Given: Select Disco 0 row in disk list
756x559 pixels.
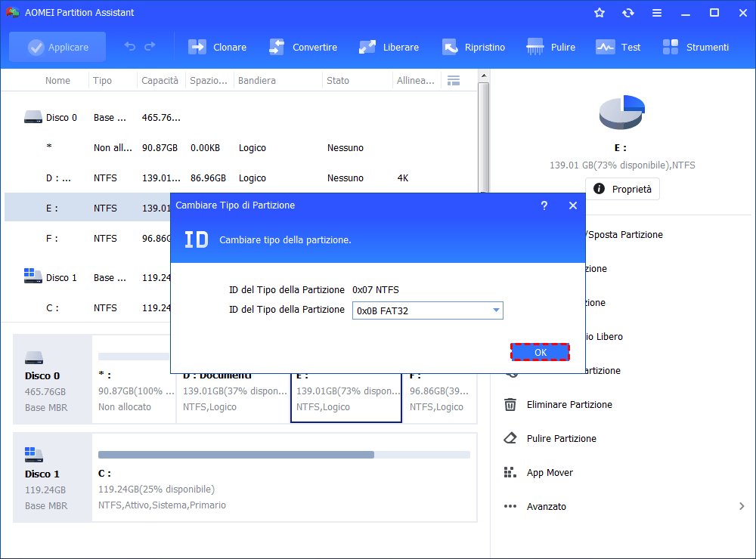Looking at the screenshot, I should (x=241, y=118).
